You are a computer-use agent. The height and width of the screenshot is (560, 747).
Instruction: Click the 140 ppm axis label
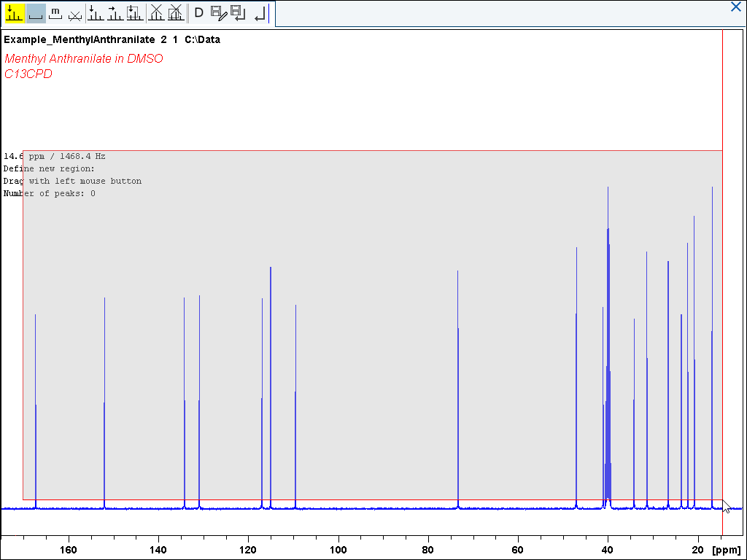coord(158,550)
